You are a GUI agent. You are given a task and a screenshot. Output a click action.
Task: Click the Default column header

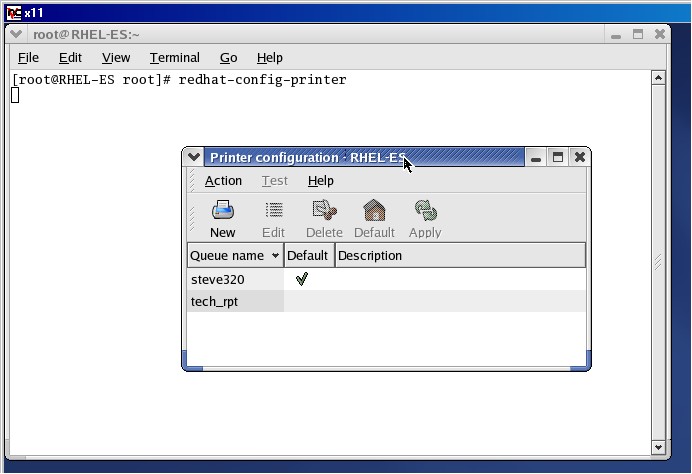[x=309, y=256]
